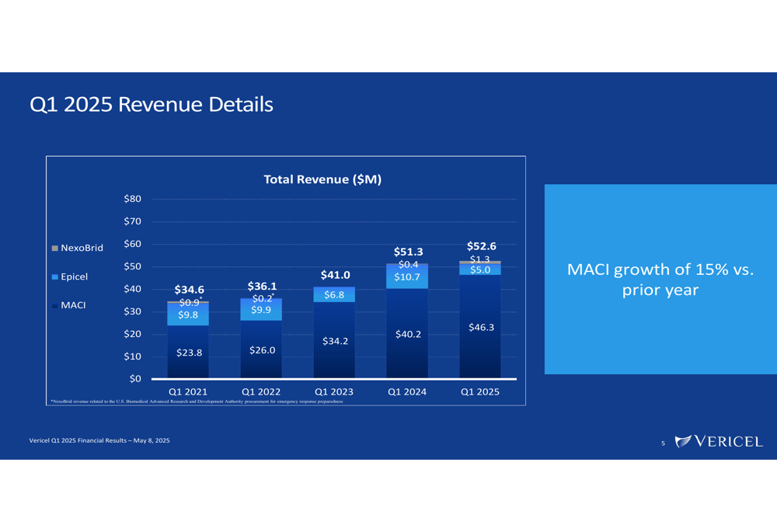Click the "$34.6" total above Q1 2021
Screen dimensions: 777x532
(189, 289)
